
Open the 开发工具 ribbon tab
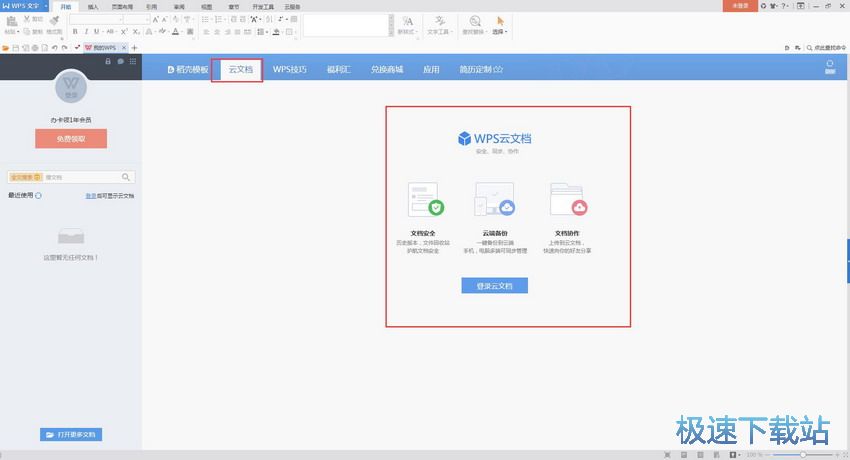[263, 7]
